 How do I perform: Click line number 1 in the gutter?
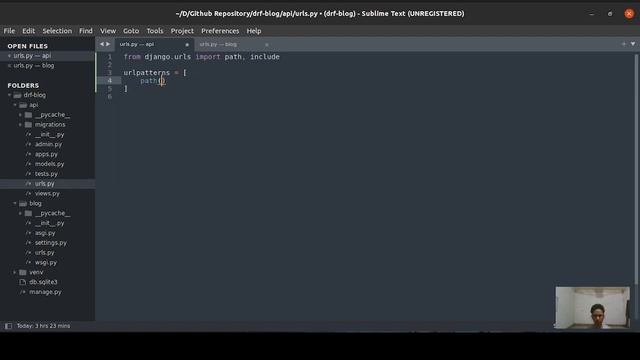pos(109,57)
